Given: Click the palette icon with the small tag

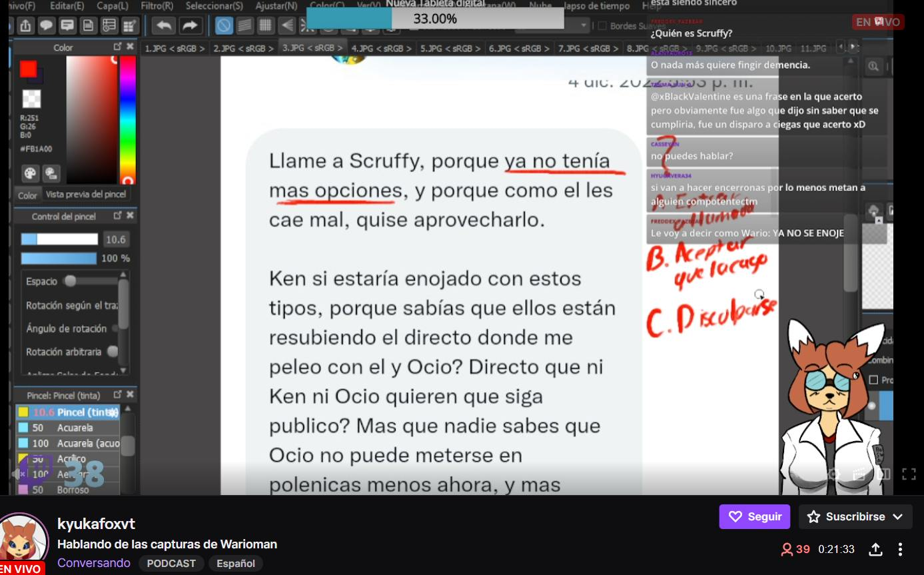Looking at the screenshot, I should pyautogui.click(x=51, y=173).
